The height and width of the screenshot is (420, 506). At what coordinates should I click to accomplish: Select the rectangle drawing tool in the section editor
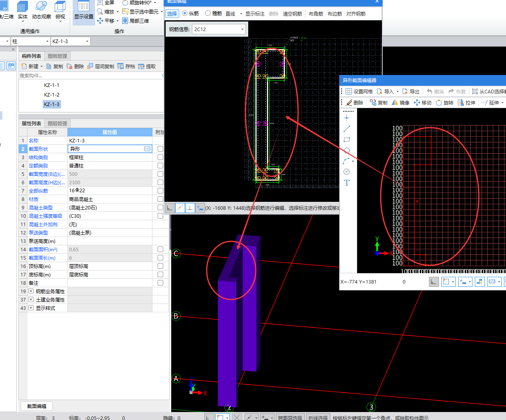pos(346,140)
